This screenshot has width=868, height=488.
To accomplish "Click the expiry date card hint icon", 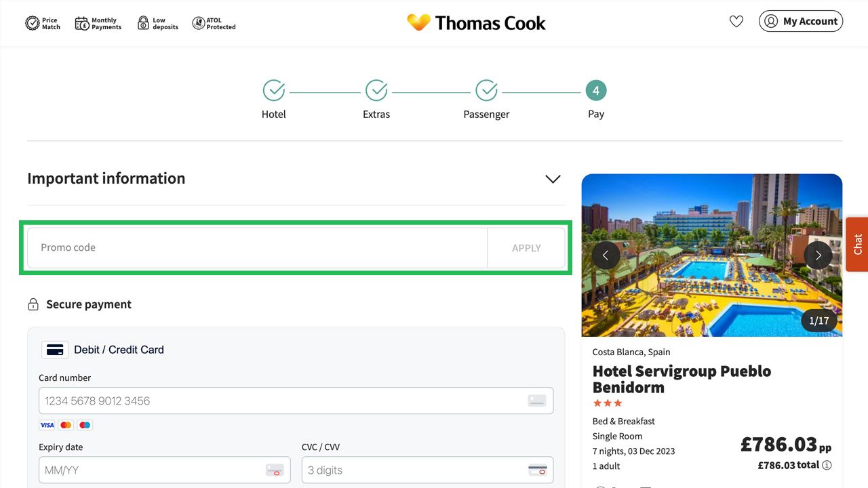I will point(275,470).
